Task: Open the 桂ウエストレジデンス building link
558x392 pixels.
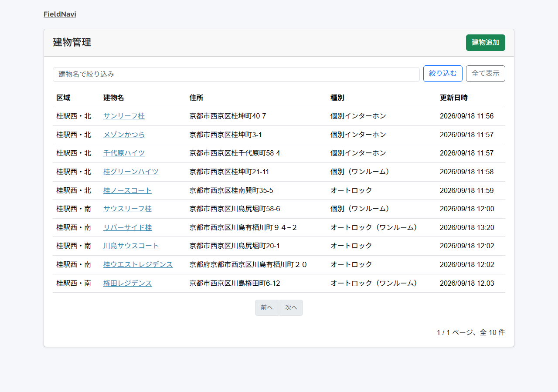Action: (138, 265)
